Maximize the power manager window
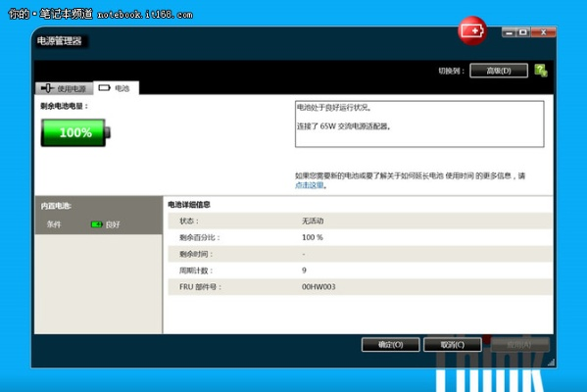This screenshot has width=587, height=392. point(523,32)
